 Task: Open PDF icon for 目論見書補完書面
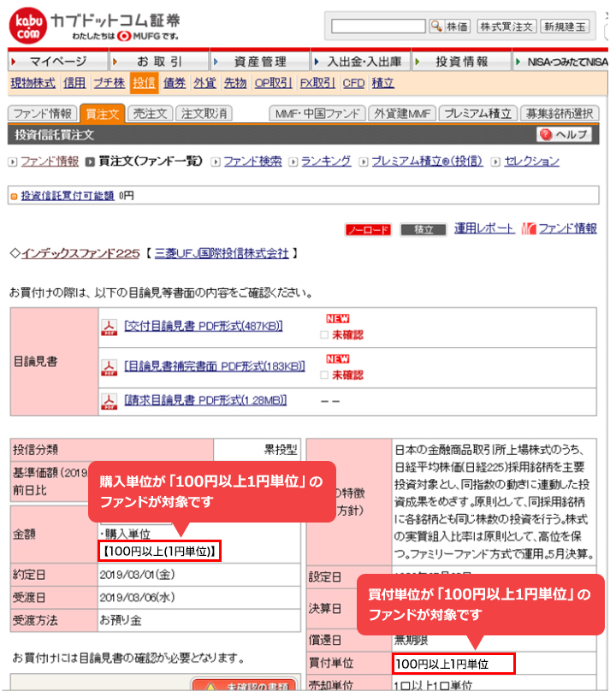[110, 367]
